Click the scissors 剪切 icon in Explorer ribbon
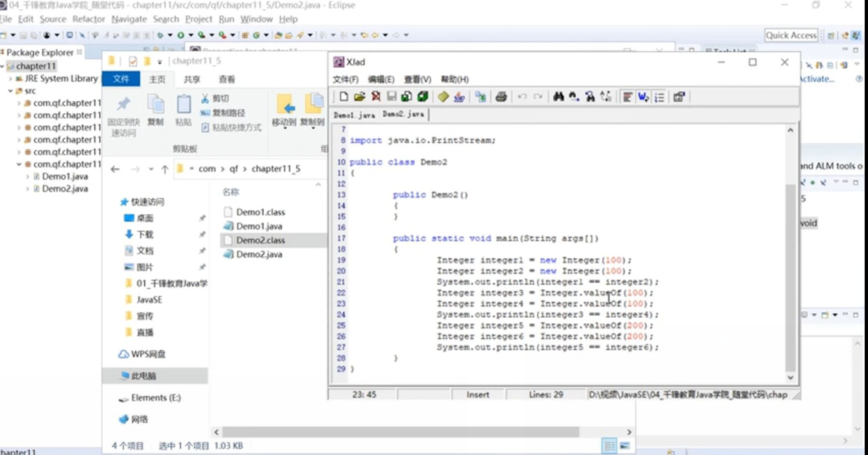868x455 pixels. [205, 98]
